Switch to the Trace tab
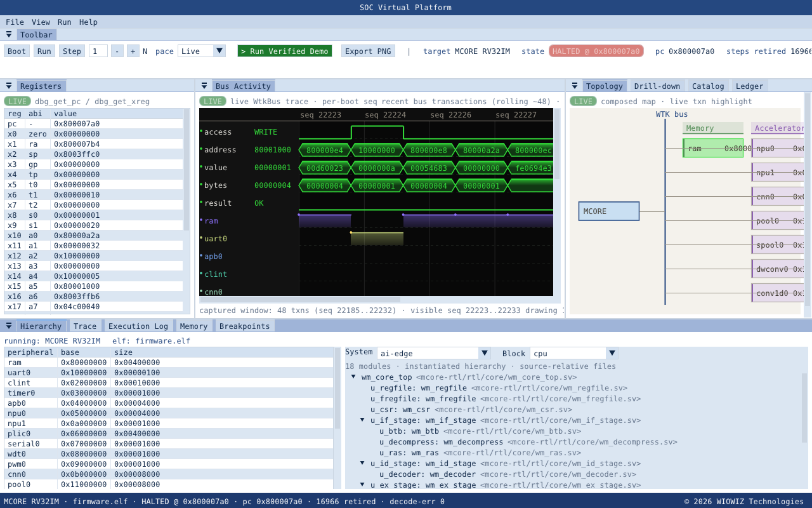This screenshot has height=508, width=812. (x=85, y=326)
